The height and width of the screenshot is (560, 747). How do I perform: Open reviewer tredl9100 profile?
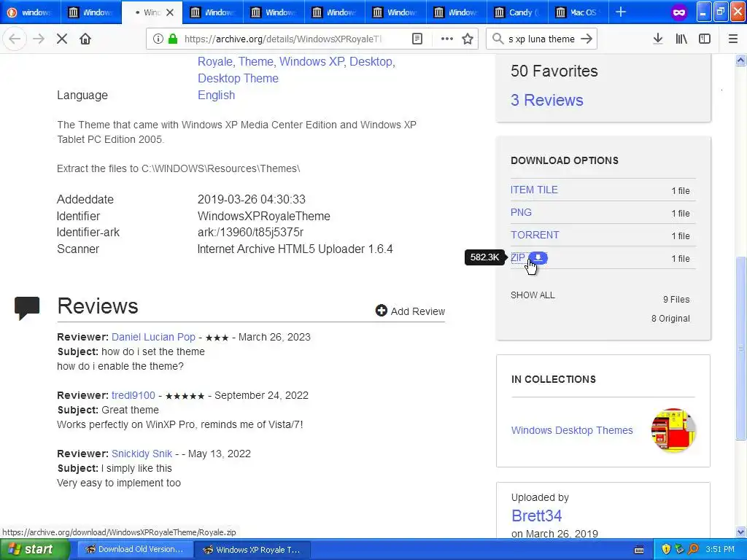[x=133, y=395]
